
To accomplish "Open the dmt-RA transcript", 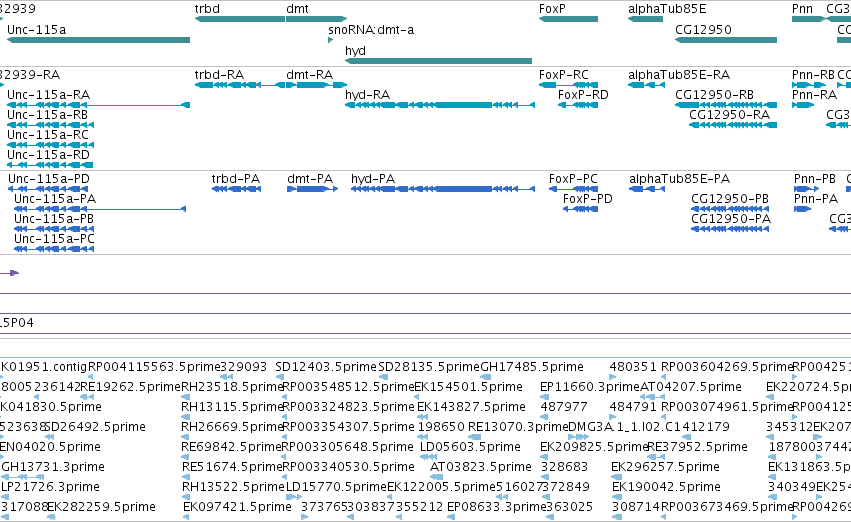I will click(316, 85).
